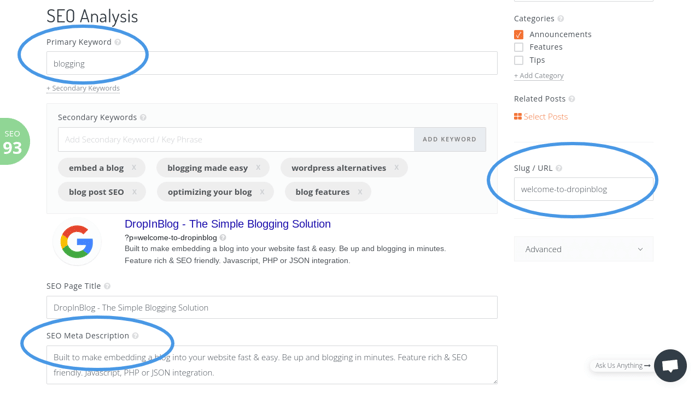Click the Select Posts link
This screenshot has width=700, height=393.
pyautogui.click(x=546, y=117)
